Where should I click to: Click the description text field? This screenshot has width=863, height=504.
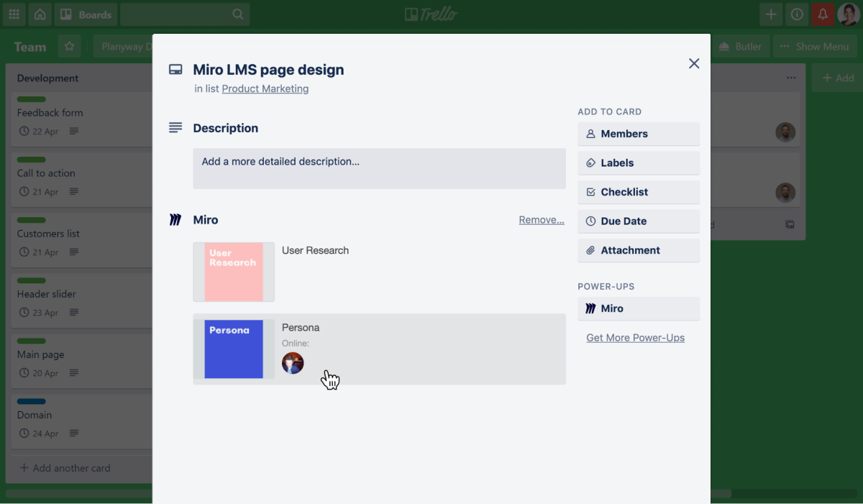tap(379, 168)
